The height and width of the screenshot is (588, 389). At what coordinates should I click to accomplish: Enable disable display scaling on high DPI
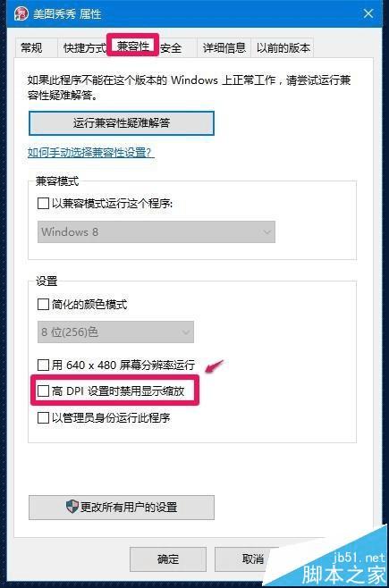43,391
